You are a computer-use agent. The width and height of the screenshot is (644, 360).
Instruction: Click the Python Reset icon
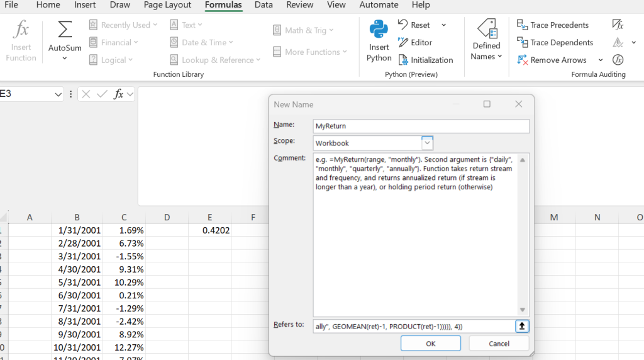click(403, 25)
